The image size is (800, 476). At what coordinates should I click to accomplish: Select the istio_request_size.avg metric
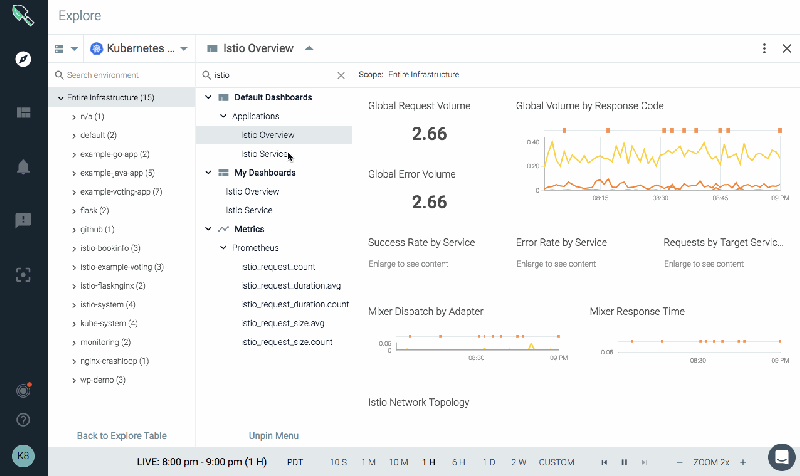click(283, 323)
